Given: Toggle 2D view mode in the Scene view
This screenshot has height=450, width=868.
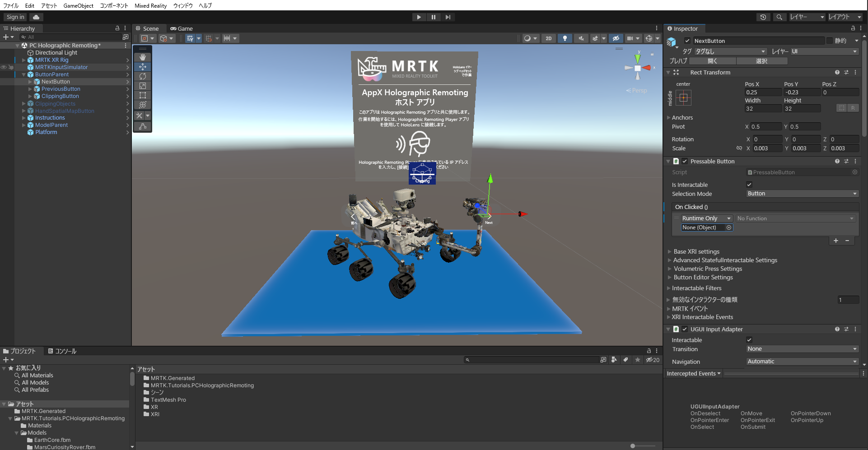Looking at the screenshot, I should [548, 38].
